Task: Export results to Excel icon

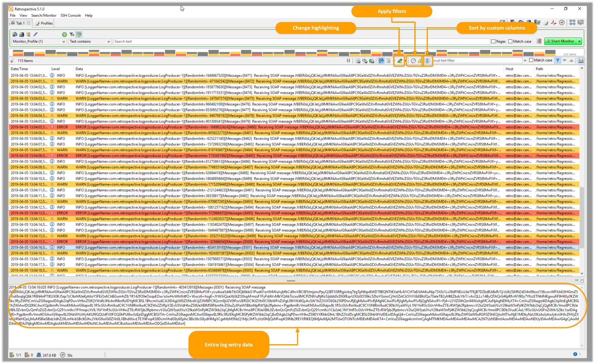Action: 372,61
